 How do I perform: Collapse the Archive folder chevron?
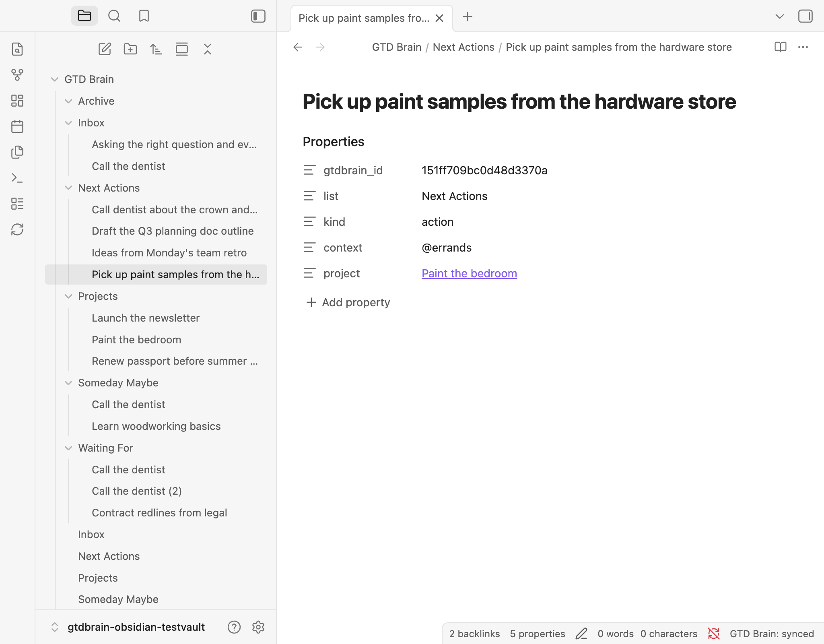pyautogui.click(x=68, y=101)
